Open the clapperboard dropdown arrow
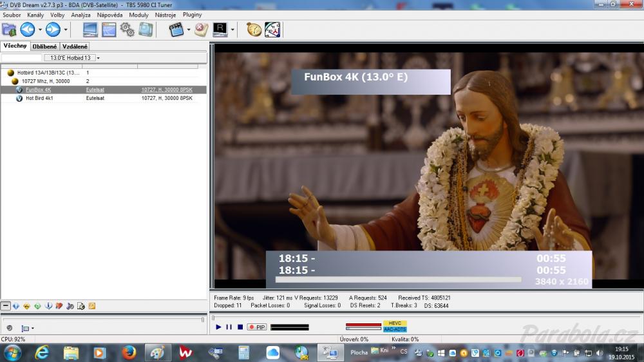The width and height of the screenshot is (644, 362). click(189, 30)
